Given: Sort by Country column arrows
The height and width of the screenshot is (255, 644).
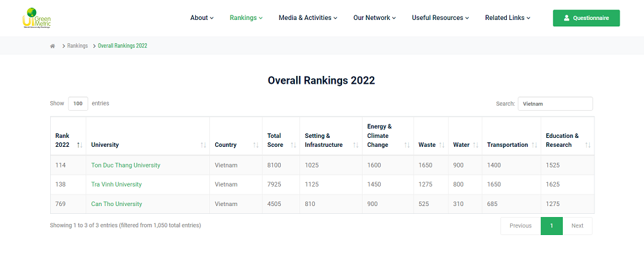Looking at the screenshot, I should pos(256,145).
